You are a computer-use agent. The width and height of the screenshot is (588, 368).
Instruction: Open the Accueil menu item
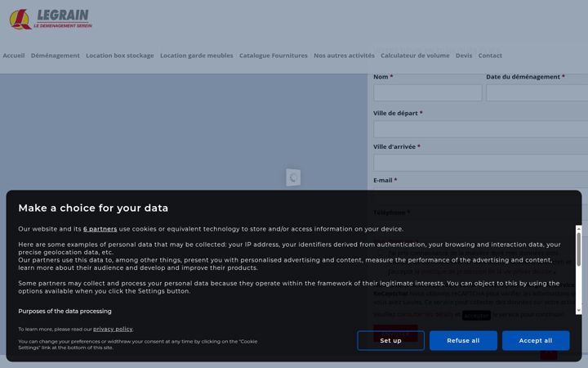point(14,56)
